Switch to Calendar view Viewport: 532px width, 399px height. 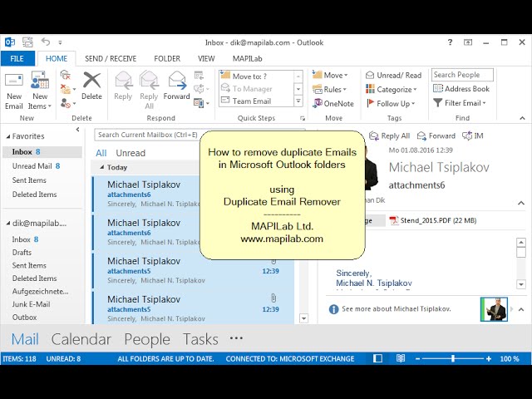pos(81,339)
